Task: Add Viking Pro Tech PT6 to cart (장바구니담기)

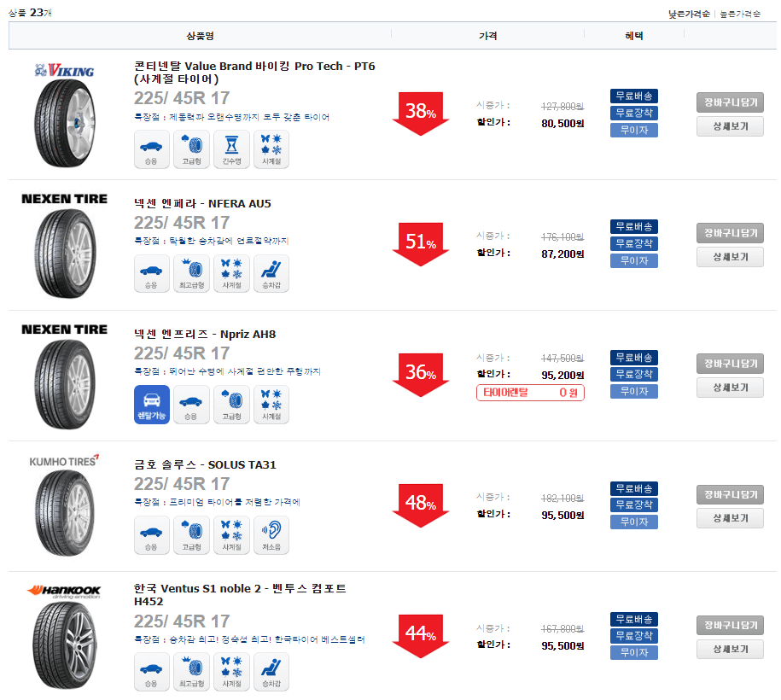Action: click(730, 102)
